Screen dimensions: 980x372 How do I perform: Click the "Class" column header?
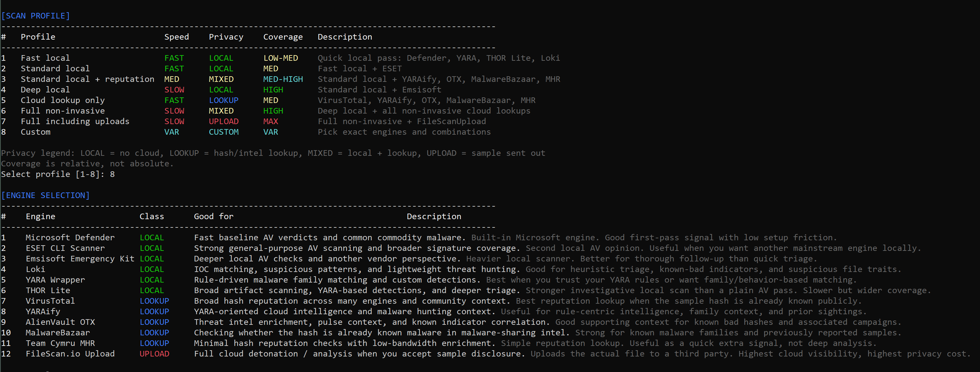(x=152, y=217)
